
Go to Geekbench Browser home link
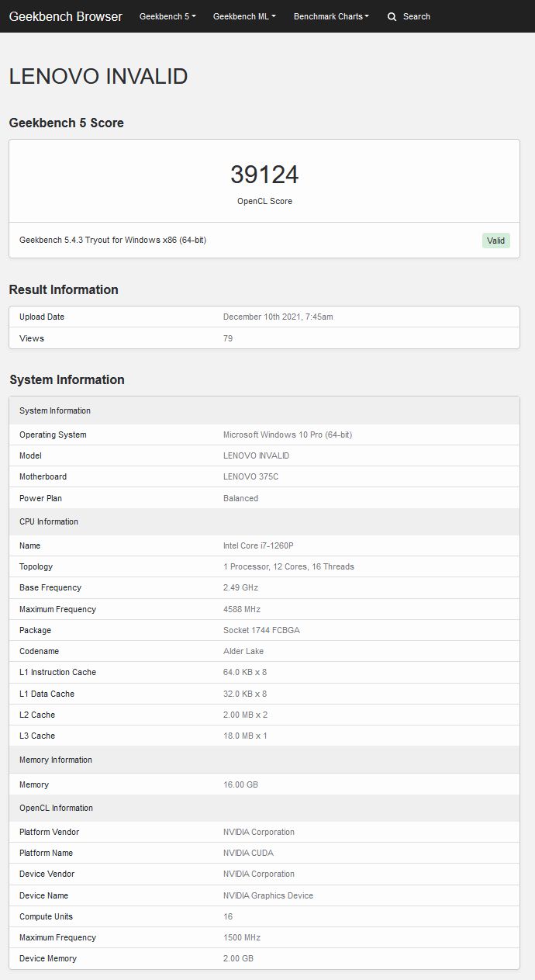[66, 16]
